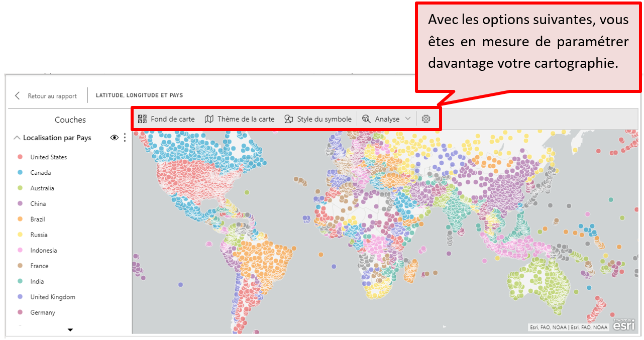Select the France legend entry

click(x=40, y=266)
